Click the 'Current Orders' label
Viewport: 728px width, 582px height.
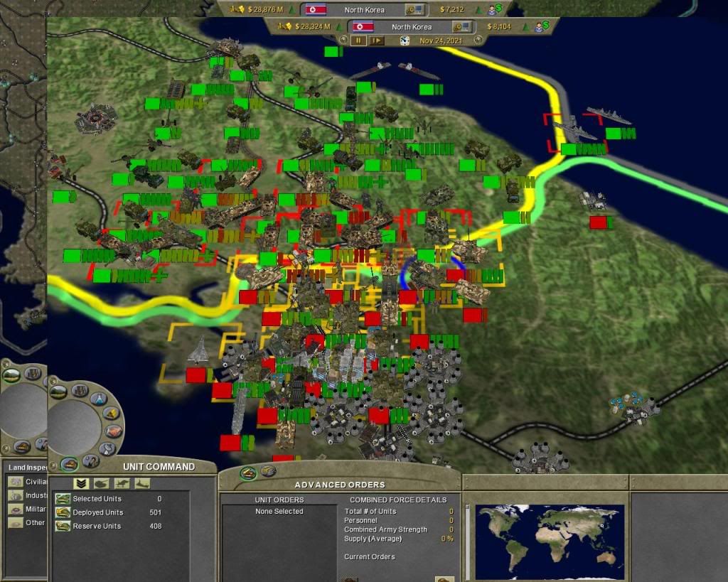click(x=370, y=556)
